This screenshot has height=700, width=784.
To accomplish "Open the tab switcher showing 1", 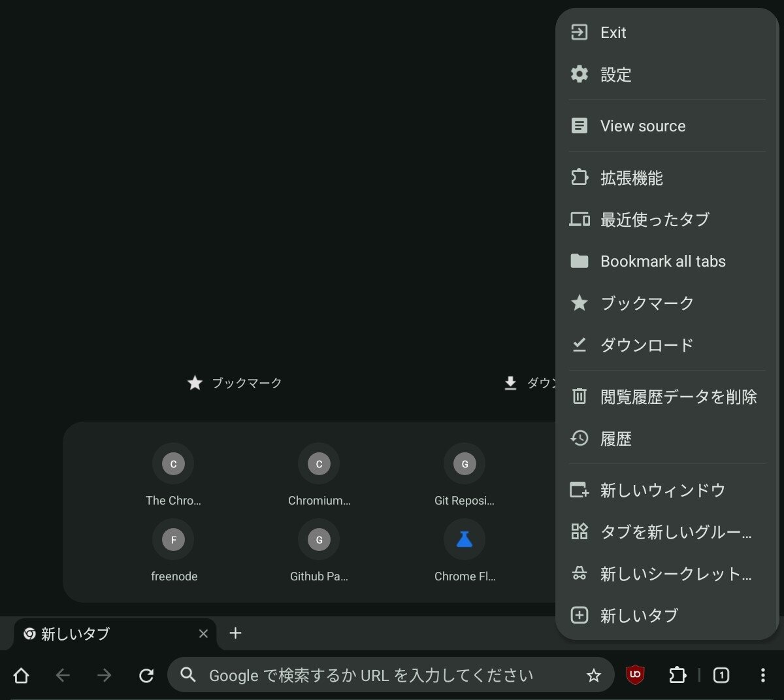I will tap(721, 675).
